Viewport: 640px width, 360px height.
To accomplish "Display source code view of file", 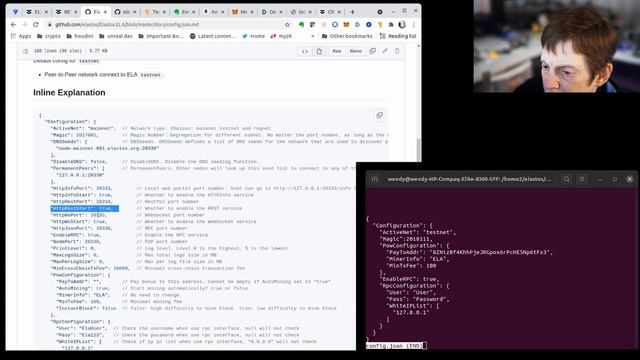I will point(304,51).
